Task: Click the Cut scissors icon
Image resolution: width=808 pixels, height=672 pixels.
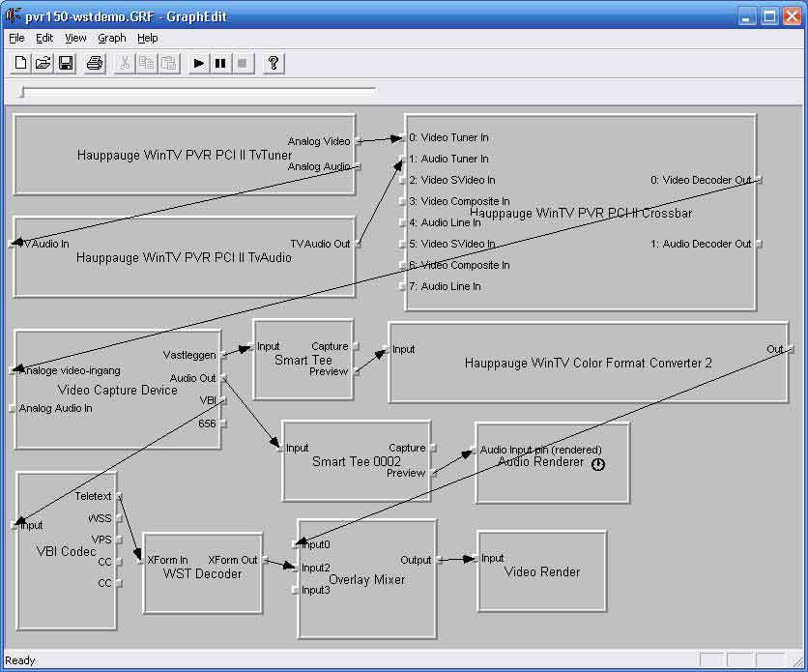Action: pyautogui.click(x=124, y=64)
